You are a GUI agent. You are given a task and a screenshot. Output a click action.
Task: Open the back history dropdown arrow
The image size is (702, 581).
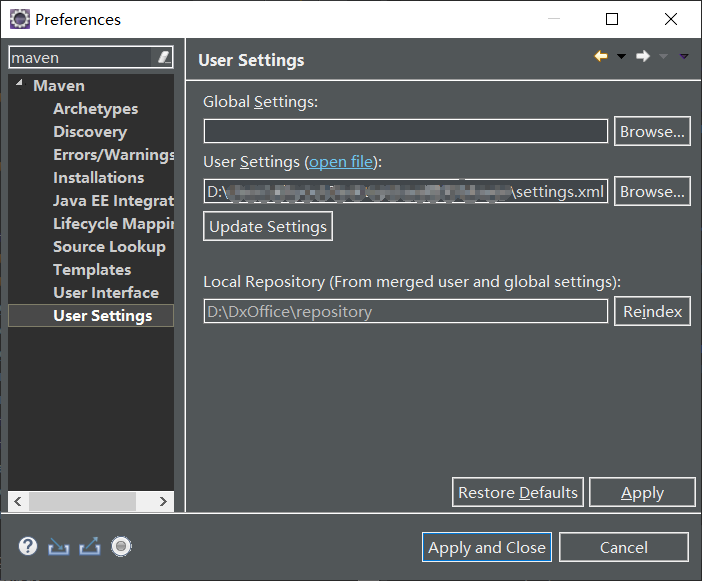[621, 57]
